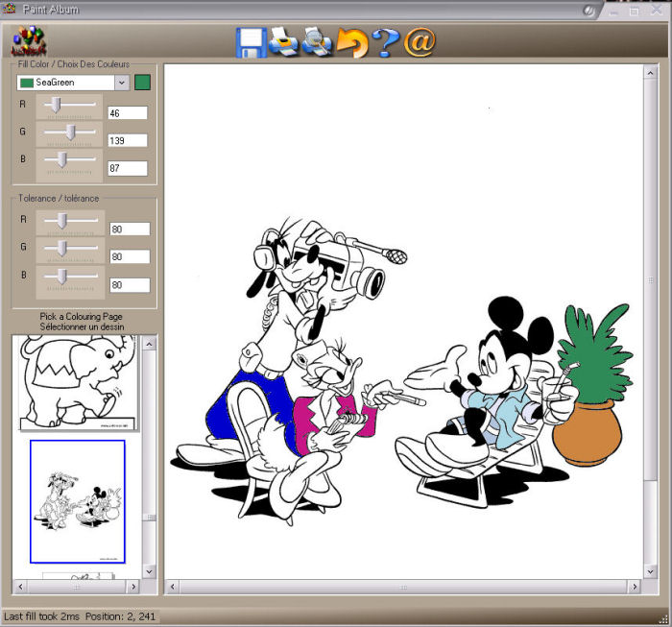Click thumbnail list scroll down arrow
Screen dimensions: 672x627
pos(149,571)
